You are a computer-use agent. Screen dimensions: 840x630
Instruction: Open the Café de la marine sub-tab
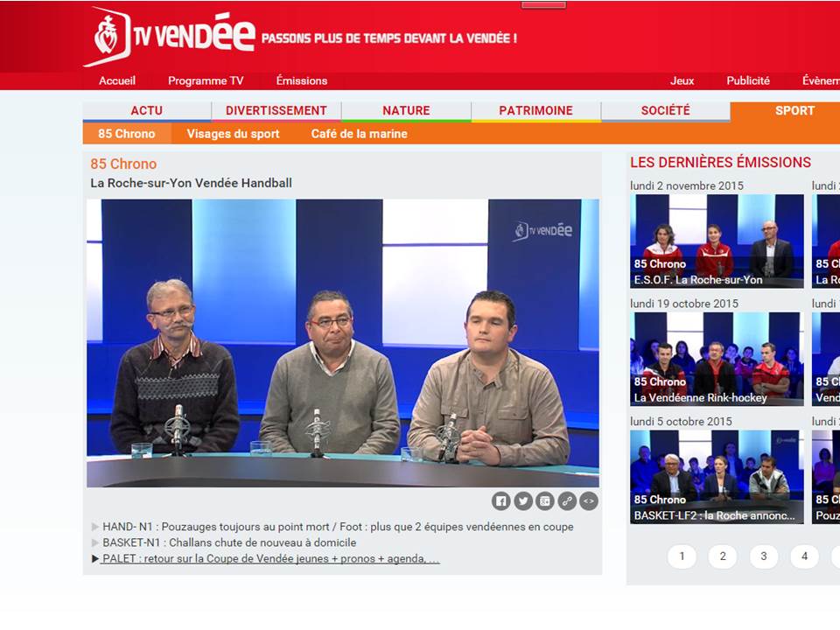click(x=360, y=134)
